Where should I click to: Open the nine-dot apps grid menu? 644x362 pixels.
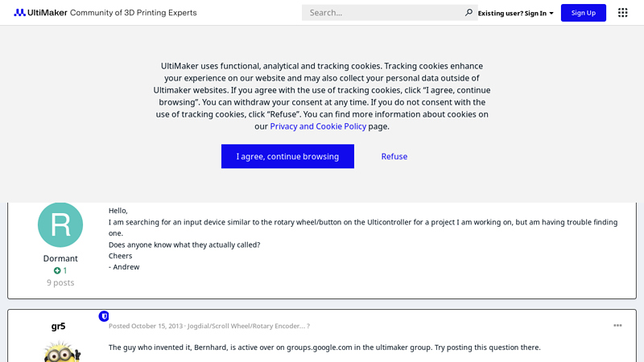tap(622, 13)
